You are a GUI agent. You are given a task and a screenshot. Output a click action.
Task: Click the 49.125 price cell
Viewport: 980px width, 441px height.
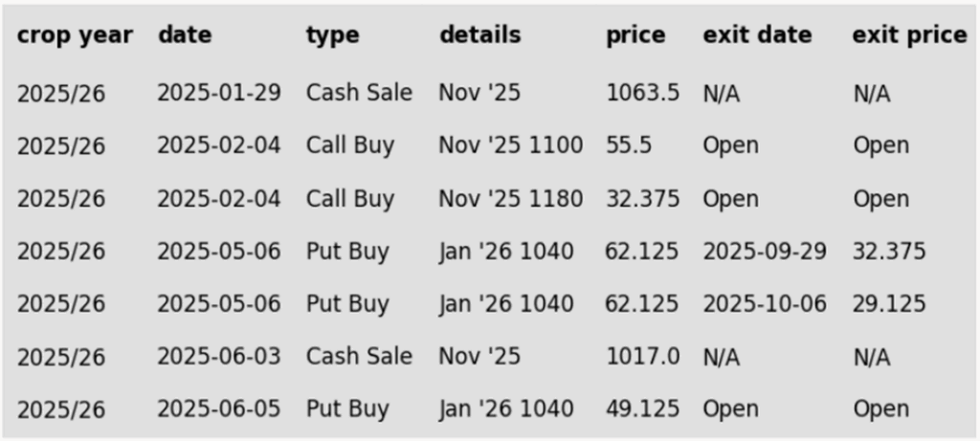(x=642, y=409)
